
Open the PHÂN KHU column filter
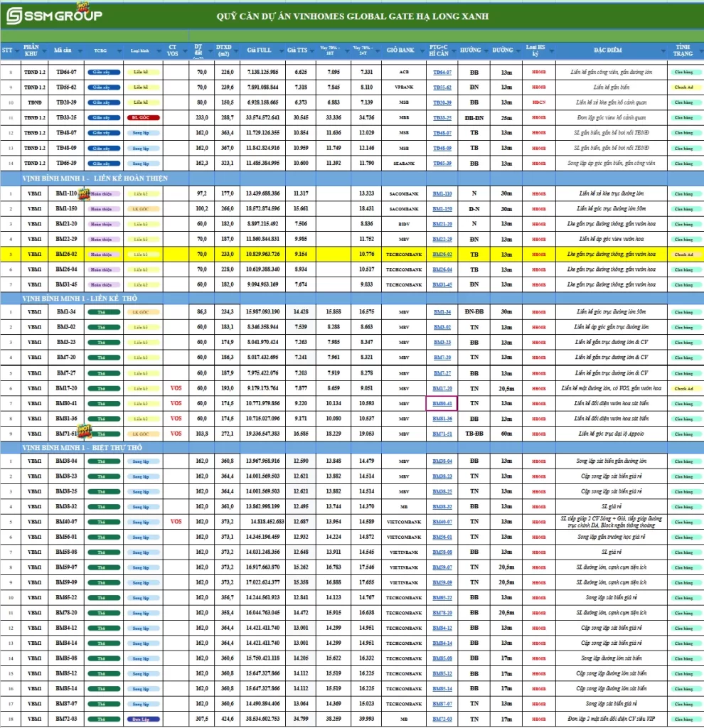point(44,50)
